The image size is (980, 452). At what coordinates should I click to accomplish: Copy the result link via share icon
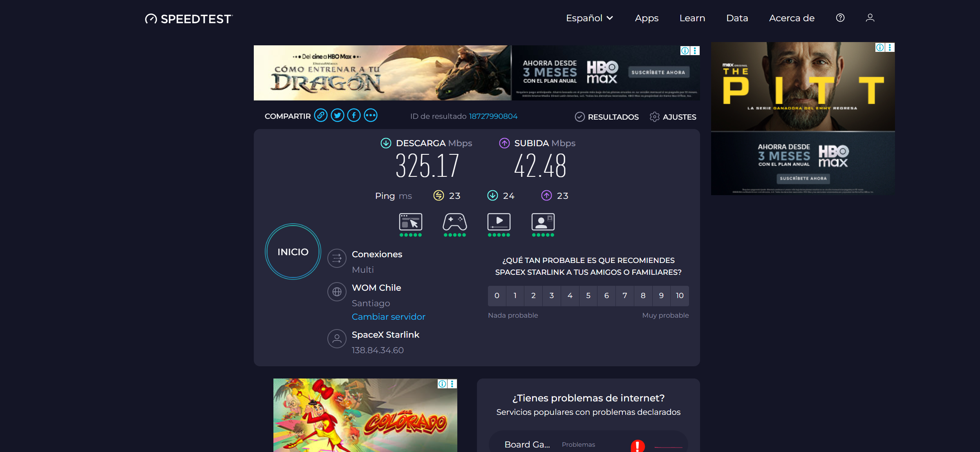(x=321, y=116)
